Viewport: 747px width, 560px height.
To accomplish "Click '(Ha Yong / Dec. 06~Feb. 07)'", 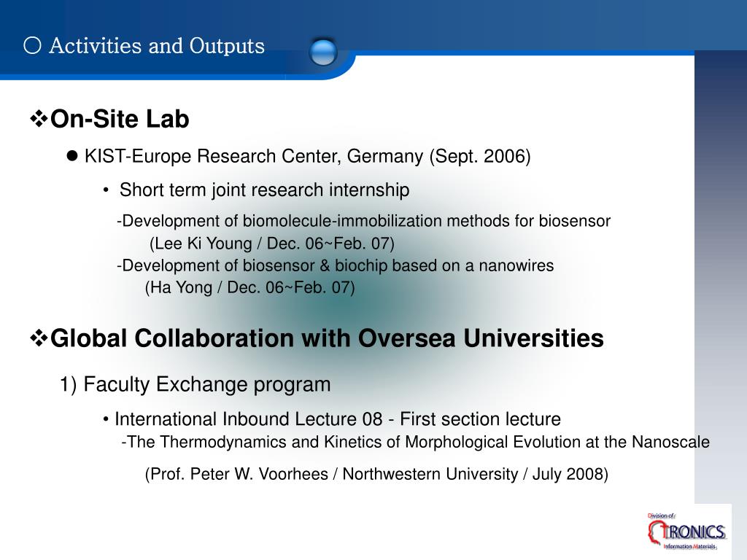I will [x=249, y=287].
